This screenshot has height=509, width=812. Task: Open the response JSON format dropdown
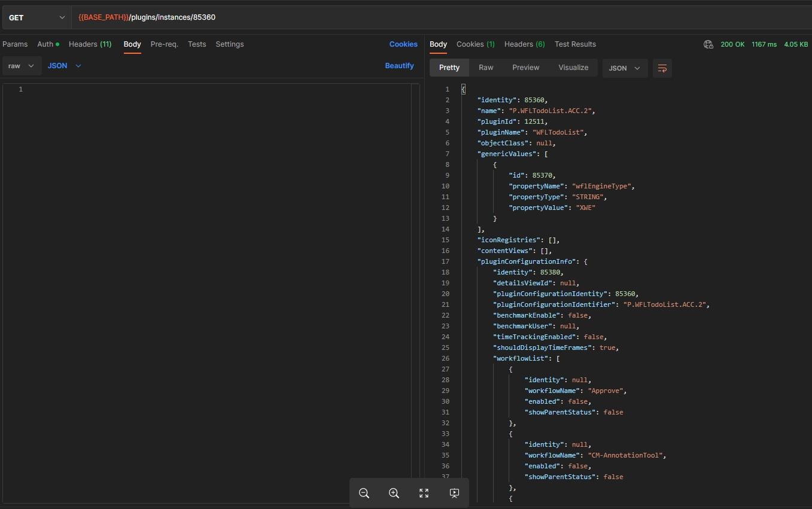[625, 68]
